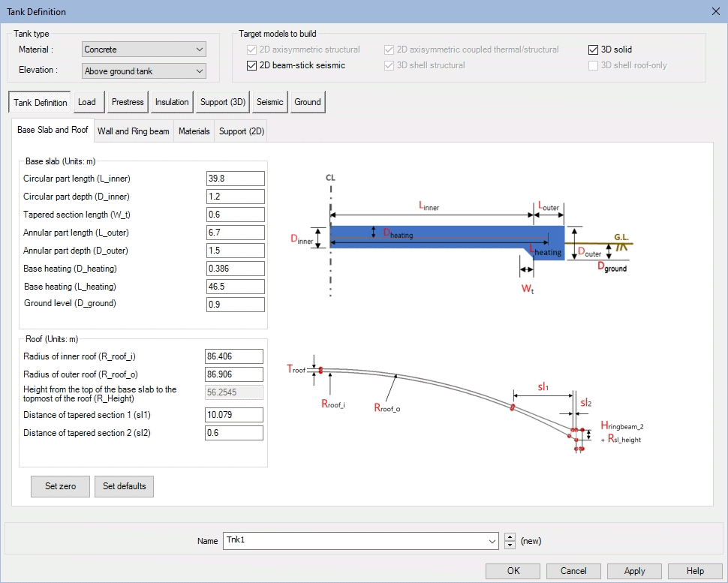
Task: Toggle 2D beam-stick seismic checkbox
Action: [252, 65]
